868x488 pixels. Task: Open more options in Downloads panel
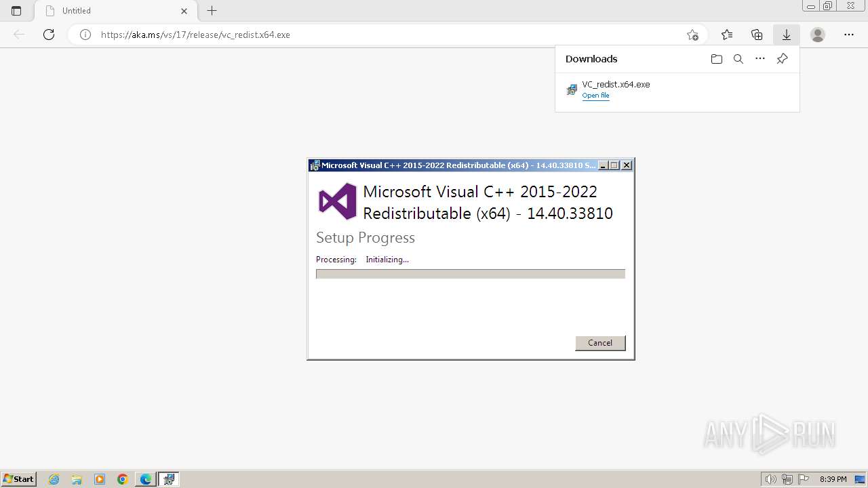coord(760,59)
